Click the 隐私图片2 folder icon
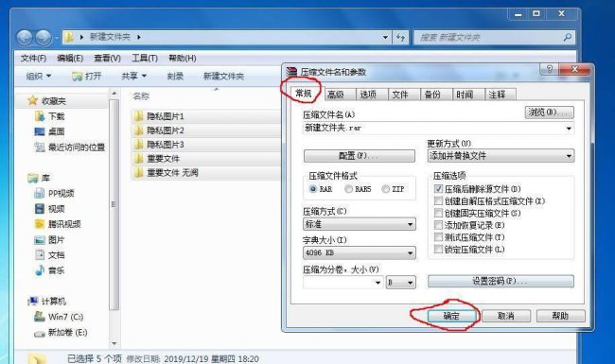The image size is (615, 364). pyautogui.click(x=138, y=130)
